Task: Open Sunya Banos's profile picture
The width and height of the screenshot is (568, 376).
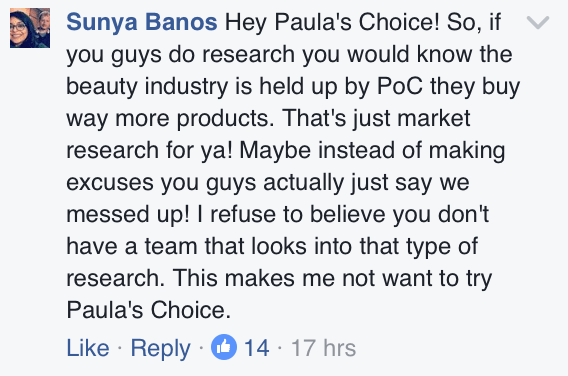Action: pos(30,28)
